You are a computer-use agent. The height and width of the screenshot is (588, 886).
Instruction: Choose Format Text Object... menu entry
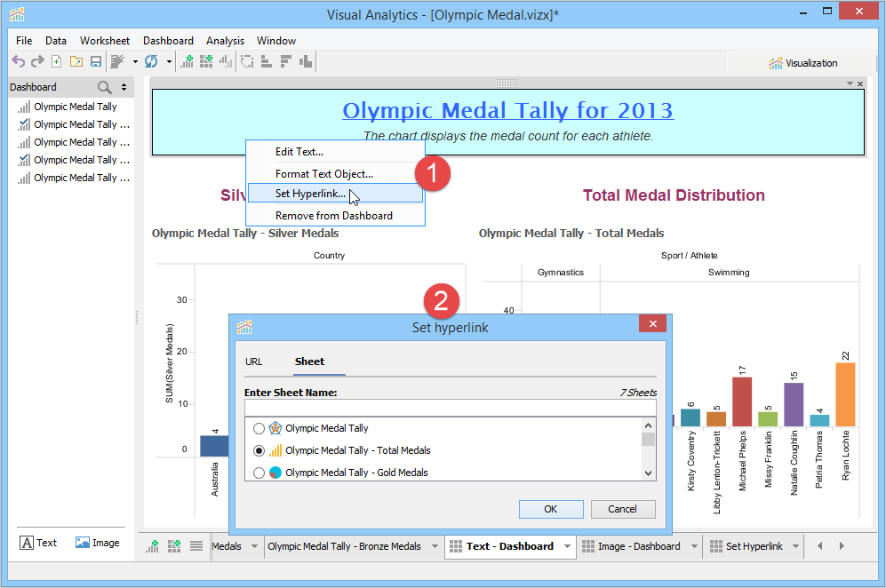coord(336,174)
